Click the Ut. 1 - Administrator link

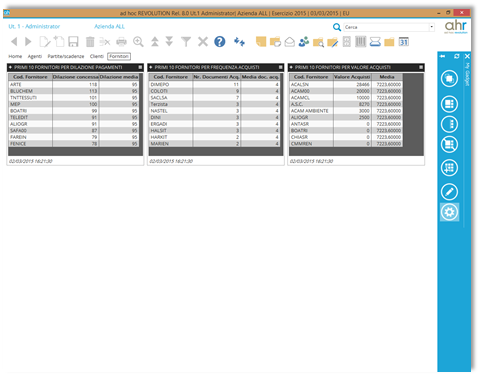[34, 26]
